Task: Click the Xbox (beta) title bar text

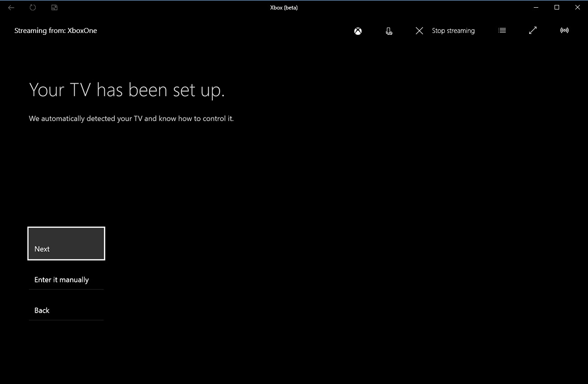Action: (284, 7)
